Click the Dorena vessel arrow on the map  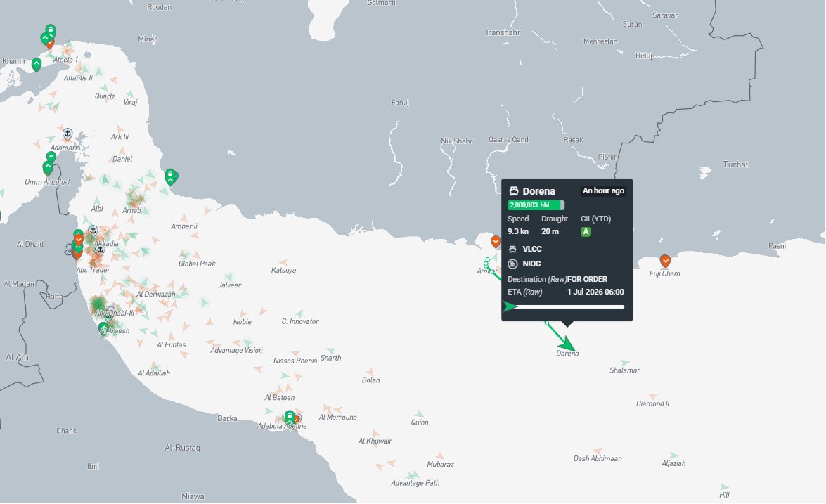pyautogui.click(x=567, y=343)
